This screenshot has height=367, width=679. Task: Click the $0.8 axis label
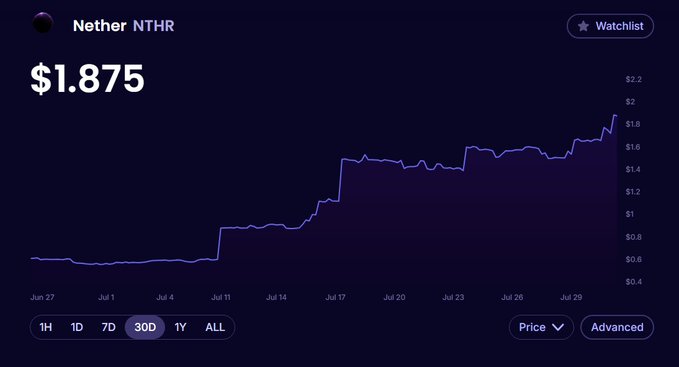634,237
